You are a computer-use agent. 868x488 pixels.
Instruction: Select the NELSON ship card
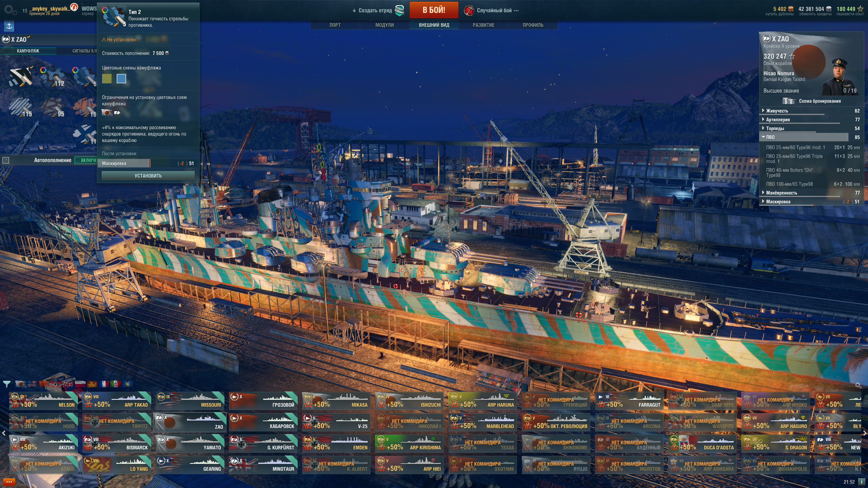pyautogui.click(x=43, y=401)
